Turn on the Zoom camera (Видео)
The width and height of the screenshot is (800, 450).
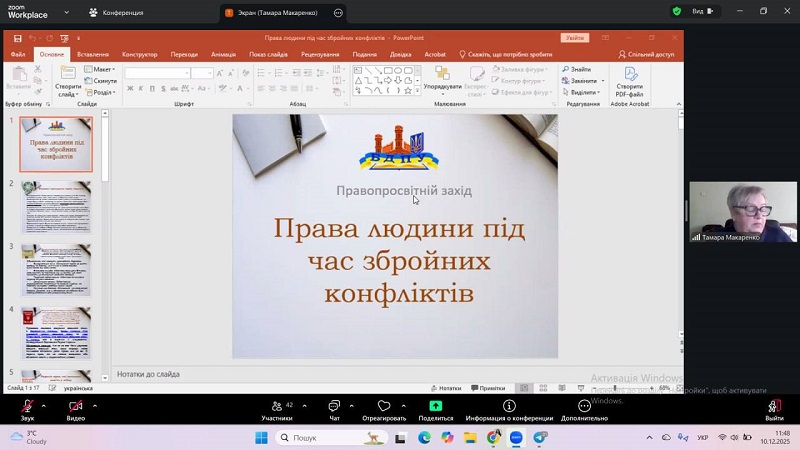click(75, 407)
